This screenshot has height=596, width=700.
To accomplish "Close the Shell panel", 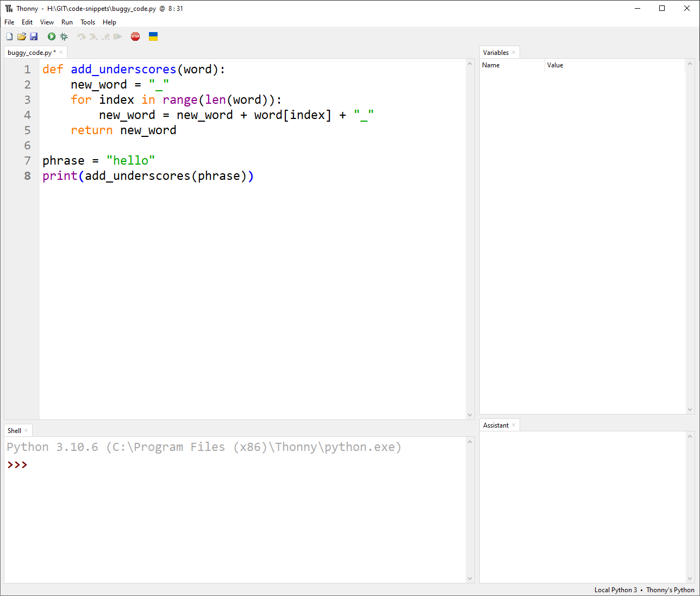I will [x=26, y=430].
